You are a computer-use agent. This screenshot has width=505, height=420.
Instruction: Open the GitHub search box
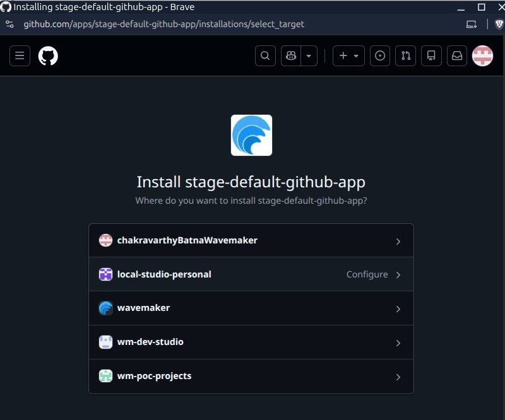click(x=265, y=55)
